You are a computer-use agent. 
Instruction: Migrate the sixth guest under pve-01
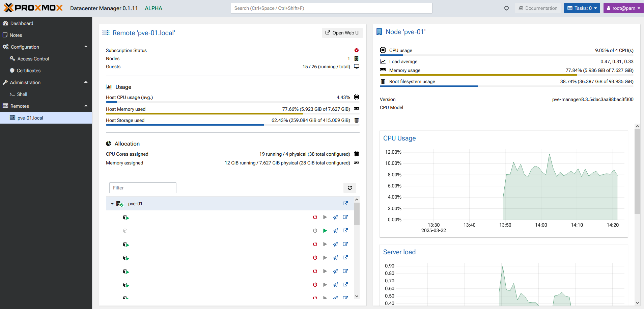tap(335, 285)
